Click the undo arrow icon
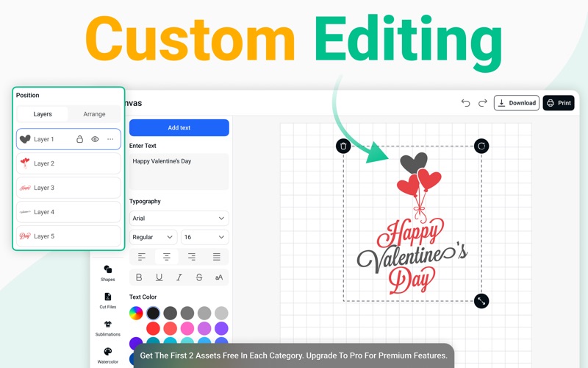The width and height of the screenshot is (588, 368). pyautogui.click(x=465, y=103)
